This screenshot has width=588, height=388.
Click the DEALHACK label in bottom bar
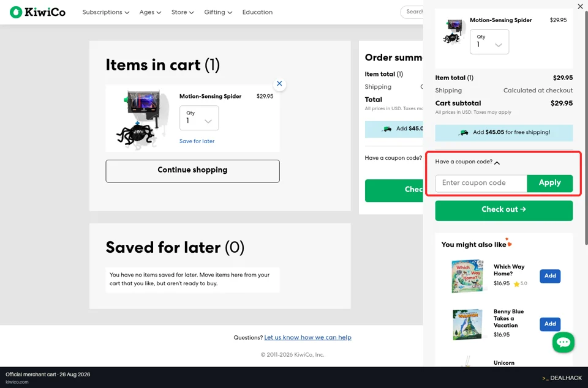(x=562, y=378)
